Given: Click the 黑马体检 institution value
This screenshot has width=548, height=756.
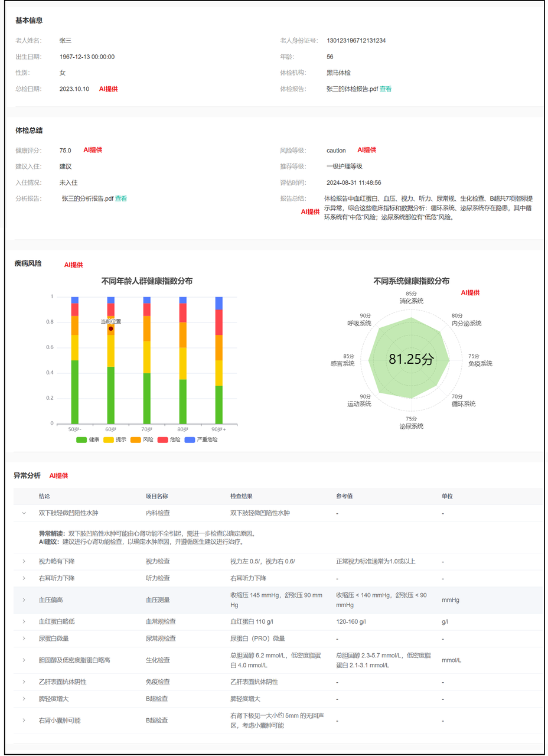Looking at the screenshot, I should (x=338, y=73).
